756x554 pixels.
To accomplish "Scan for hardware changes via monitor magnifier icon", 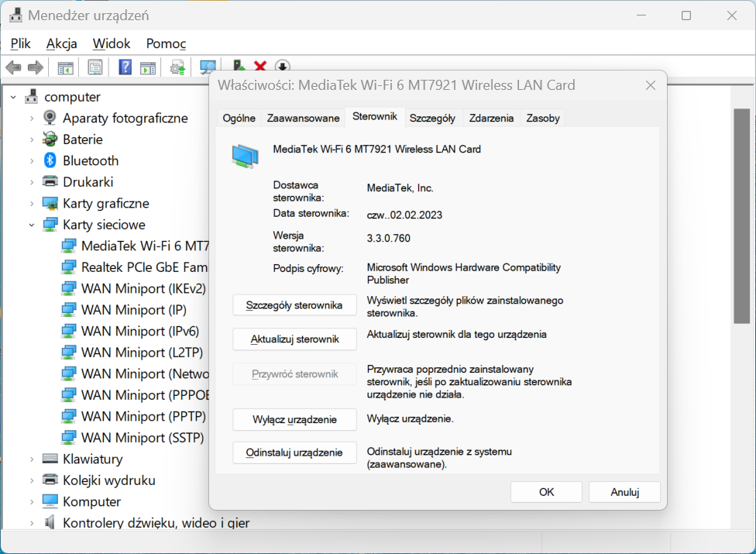I will (x=208, y=67).
